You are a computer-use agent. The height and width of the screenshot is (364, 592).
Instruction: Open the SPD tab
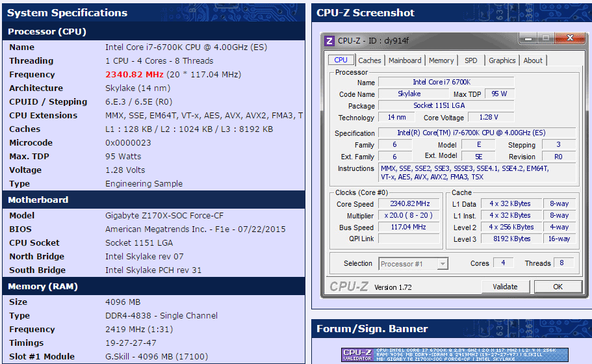tap(471, 60)
